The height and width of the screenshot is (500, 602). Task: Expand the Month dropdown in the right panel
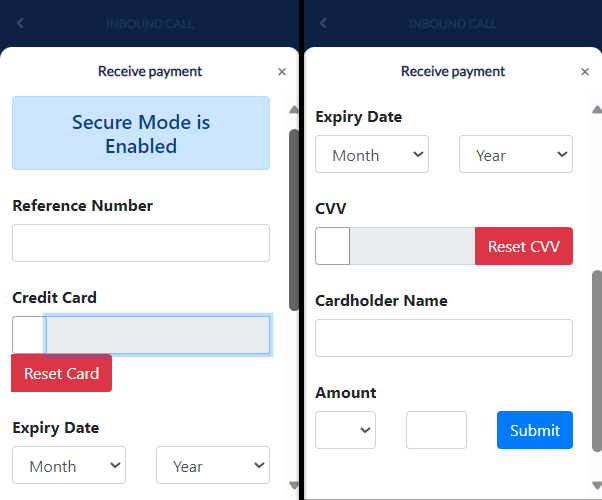tap(372, 155)
